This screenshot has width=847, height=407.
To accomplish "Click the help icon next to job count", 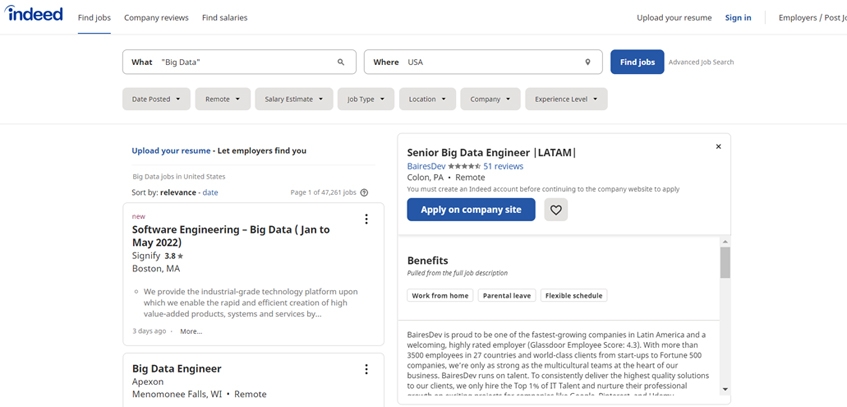I will (x=364, y=193).
